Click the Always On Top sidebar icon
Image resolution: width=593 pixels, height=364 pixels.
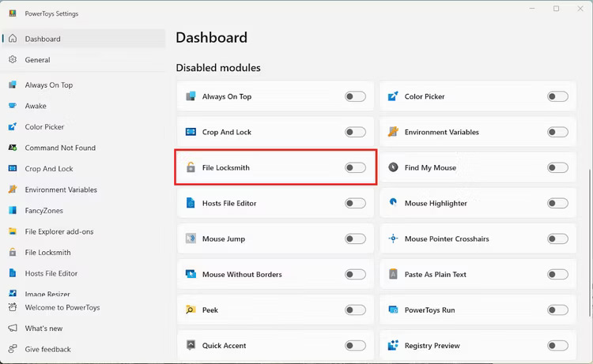coord(13,85)
